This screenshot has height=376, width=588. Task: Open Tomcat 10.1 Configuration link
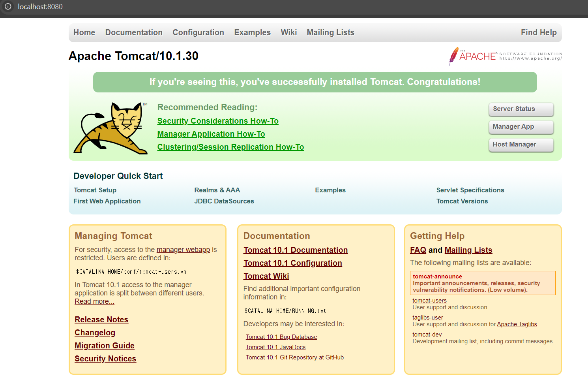(293, 263)
